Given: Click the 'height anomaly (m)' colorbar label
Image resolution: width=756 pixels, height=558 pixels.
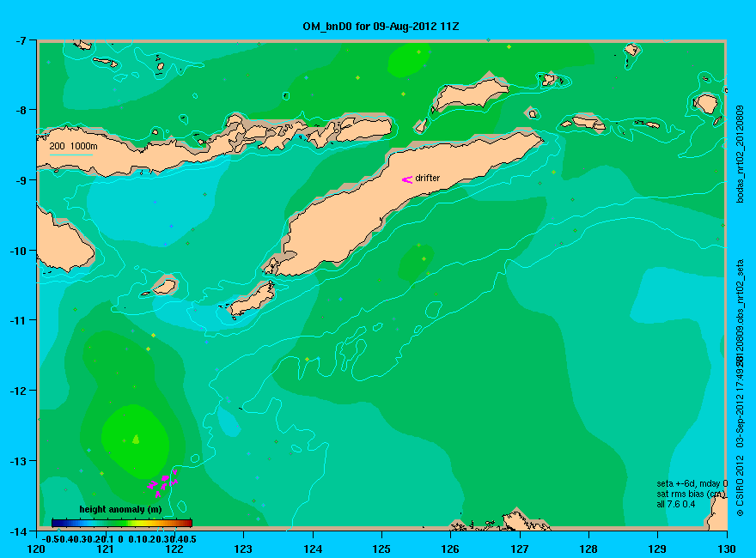Looking at the screenshot, I should (x=120, y=509).
